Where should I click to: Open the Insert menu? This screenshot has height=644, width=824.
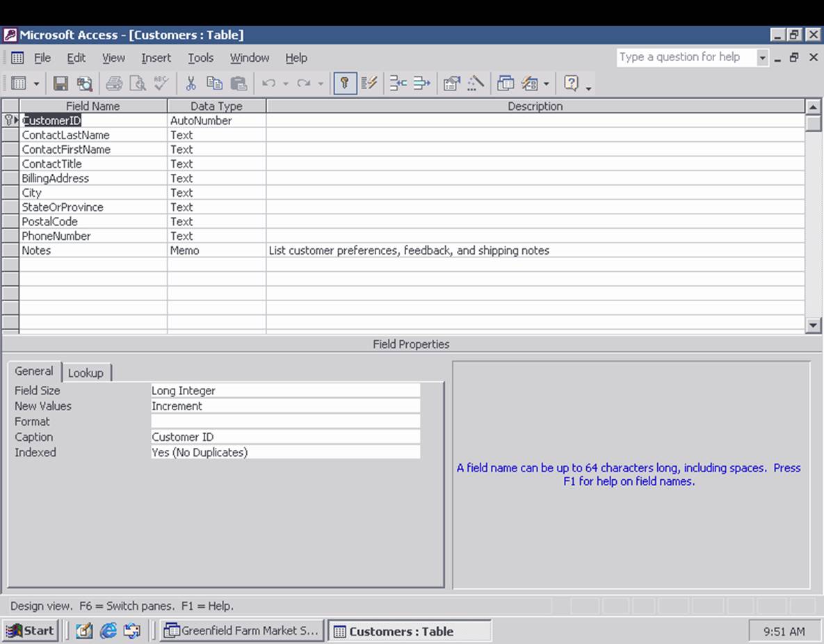pyautogui.click(x=156, y=58)
